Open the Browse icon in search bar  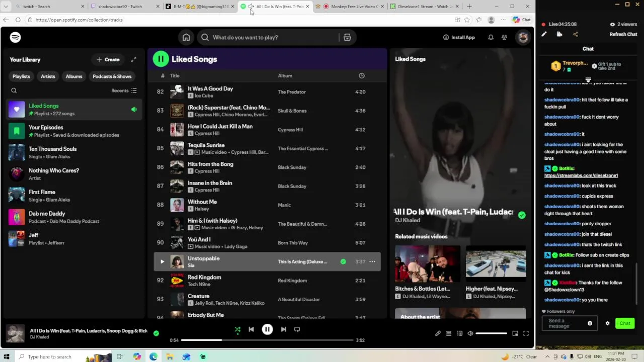tap(347, 37)
